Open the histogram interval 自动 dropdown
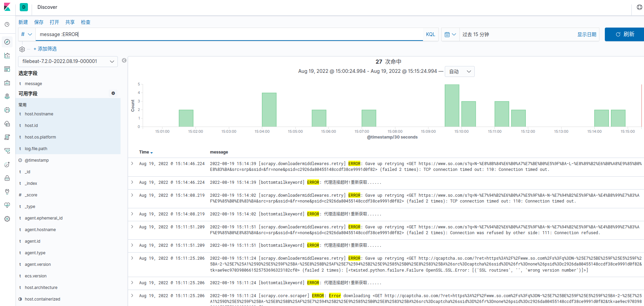 pos(460,71)
